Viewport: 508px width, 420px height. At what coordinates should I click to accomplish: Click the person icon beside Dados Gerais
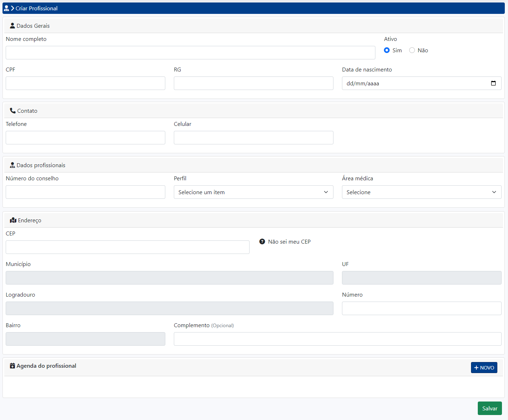click(x=12, y=26)
